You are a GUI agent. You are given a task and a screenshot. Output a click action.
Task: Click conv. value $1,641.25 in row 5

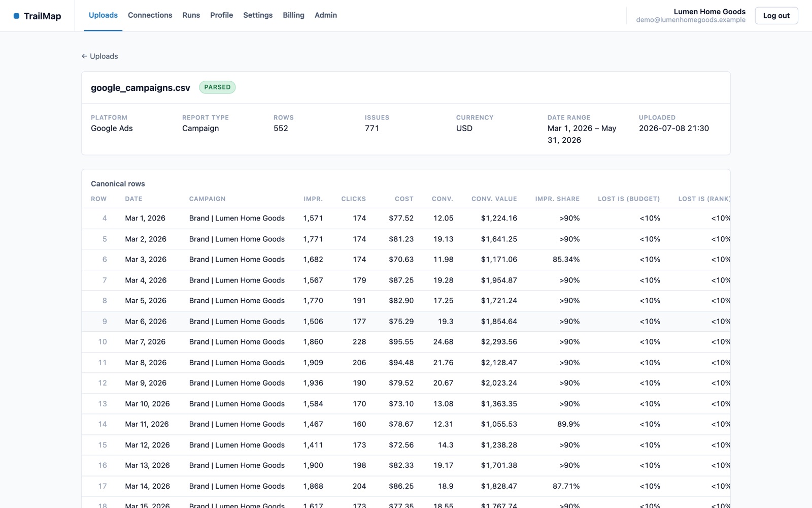click(x=499, y=239)
